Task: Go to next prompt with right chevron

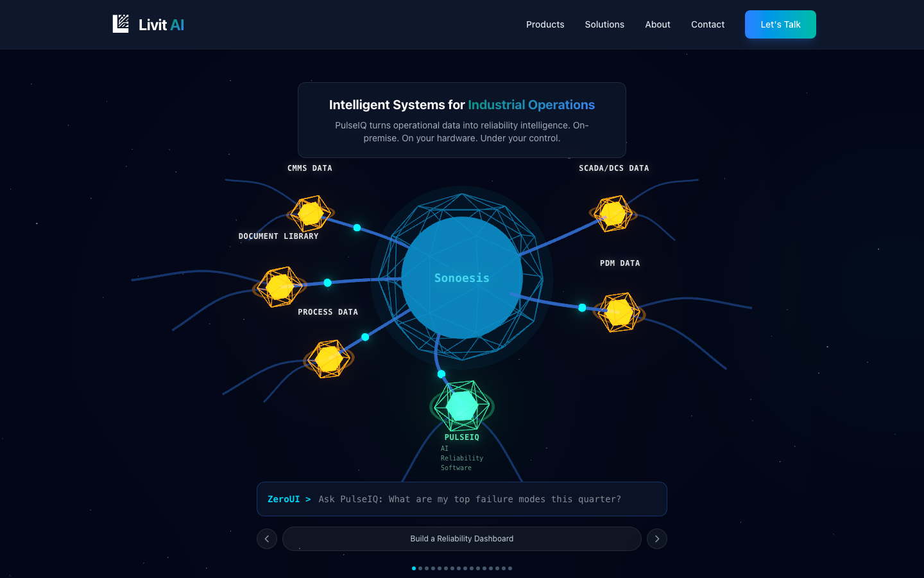Action: (x=657, y=539)
